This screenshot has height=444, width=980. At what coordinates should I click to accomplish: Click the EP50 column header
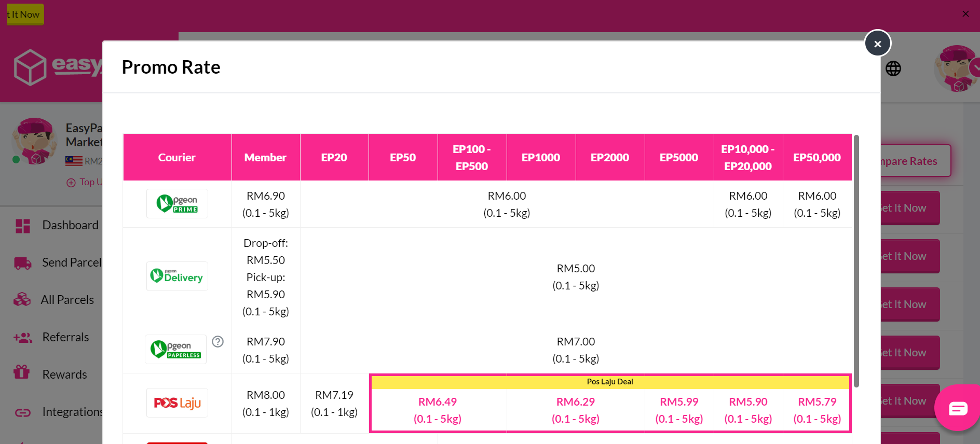(x=403, y=157)
